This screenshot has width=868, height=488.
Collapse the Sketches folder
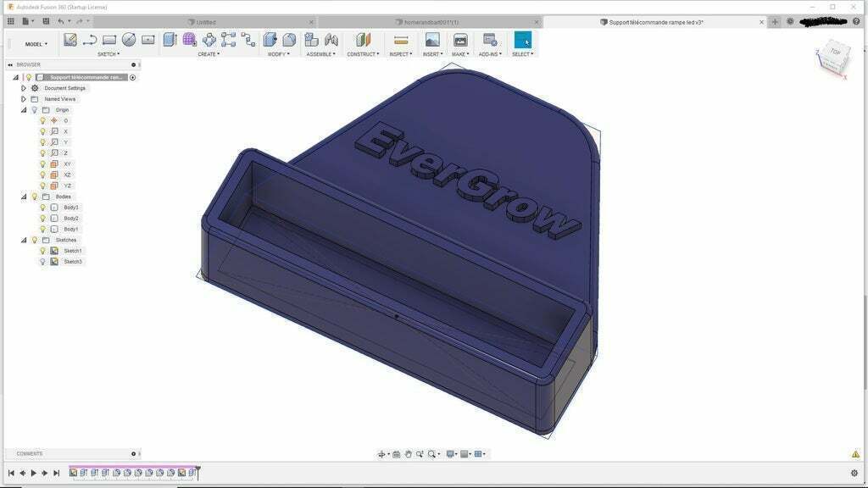pyautogui.click(x=24, y=240)
